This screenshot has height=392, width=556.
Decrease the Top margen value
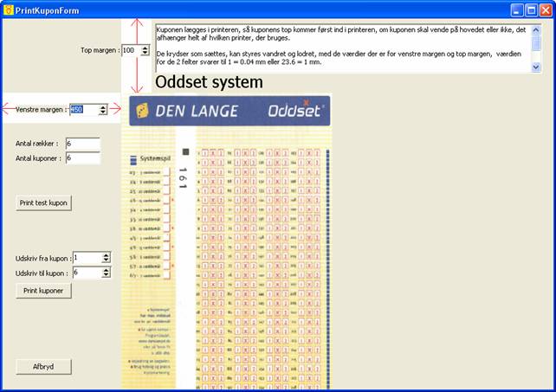(145, 53)
